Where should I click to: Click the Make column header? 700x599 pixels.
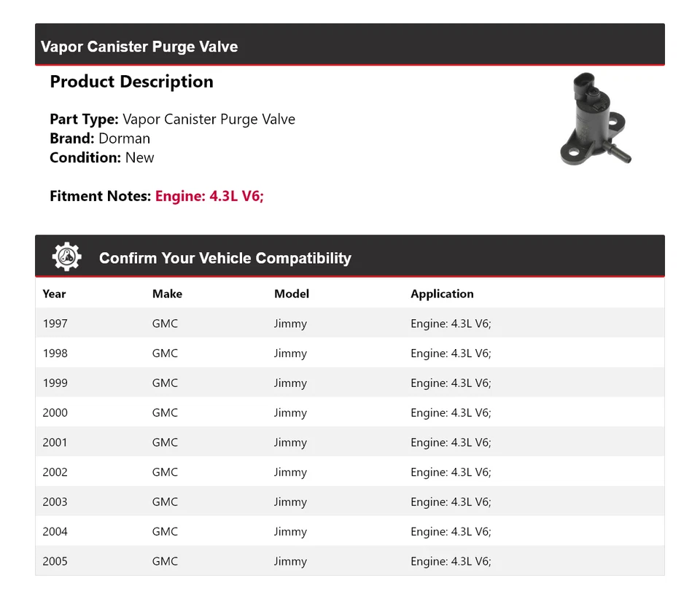tap(167, 294)
